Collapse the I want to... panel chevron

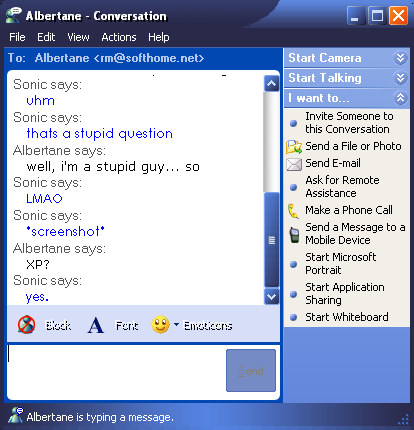tap(400, 98)
